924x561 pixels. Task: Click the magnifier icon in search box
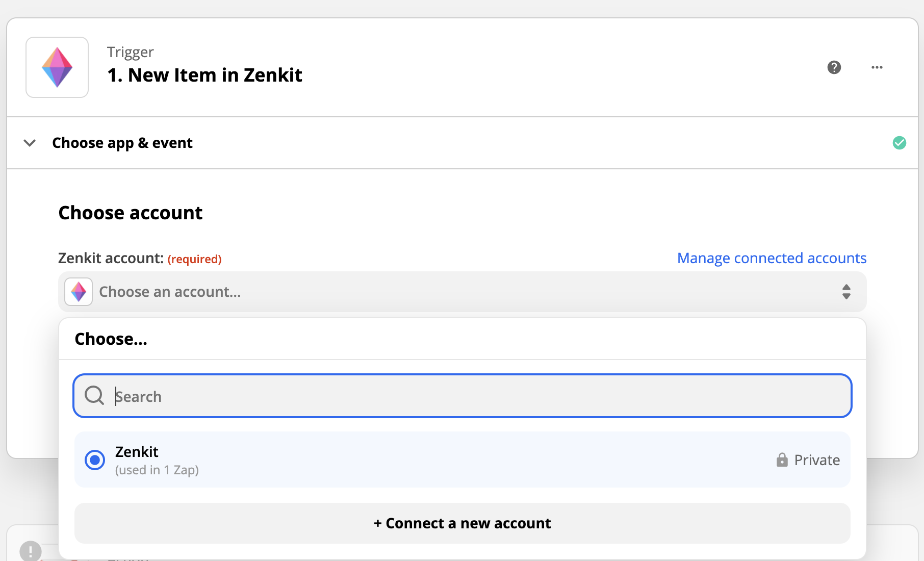pos(94,396)
